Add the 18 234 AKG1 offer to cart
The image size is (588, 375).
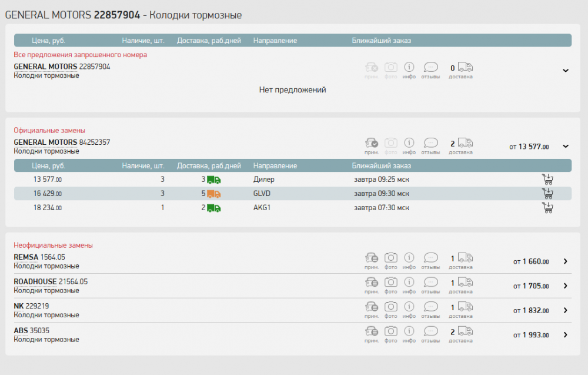tap(547, 208)
